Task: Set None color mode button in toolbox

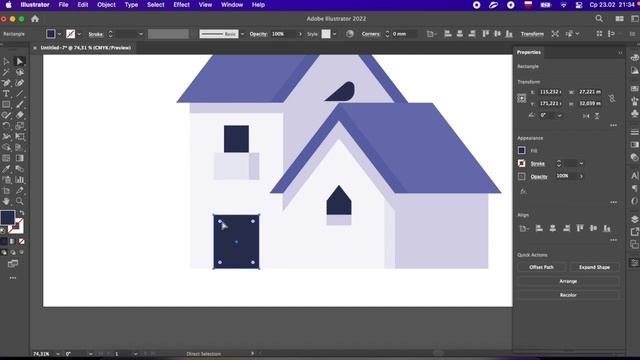Action: 22,242
